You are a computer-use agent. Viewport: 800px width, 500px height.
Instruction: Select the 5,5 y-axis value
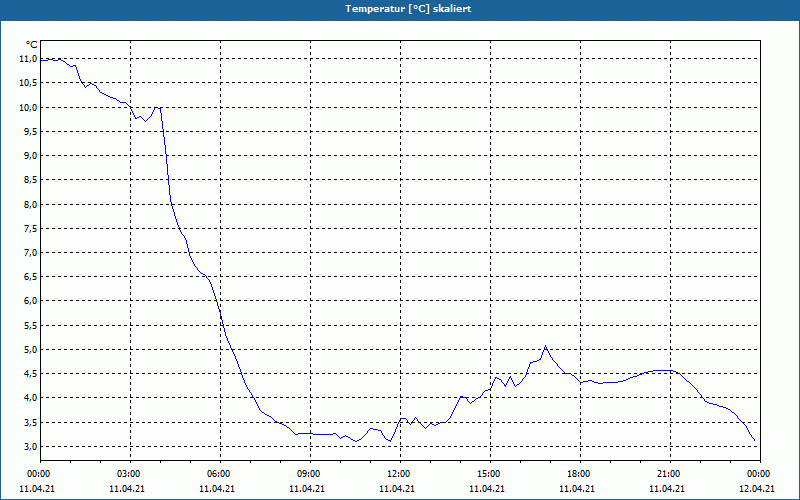coord(30,326)
